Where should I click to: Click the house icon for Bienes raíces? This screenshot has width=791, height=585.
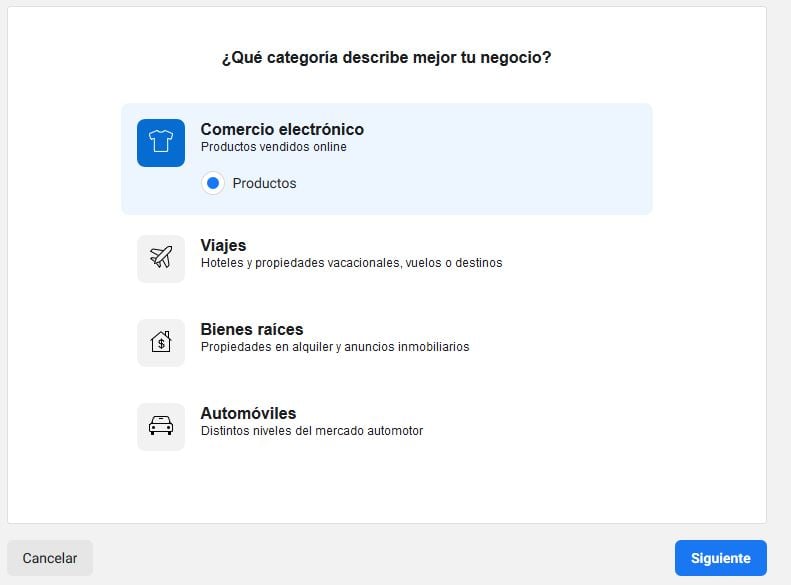coord(161,342)
